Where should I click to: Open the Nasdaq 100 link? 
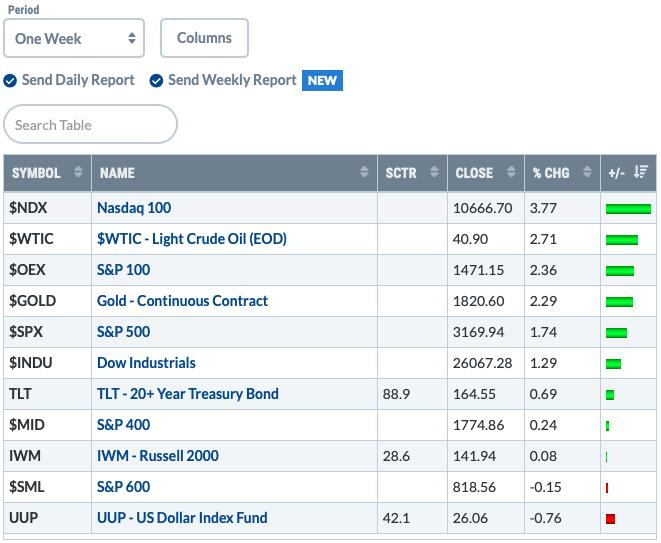134,208
